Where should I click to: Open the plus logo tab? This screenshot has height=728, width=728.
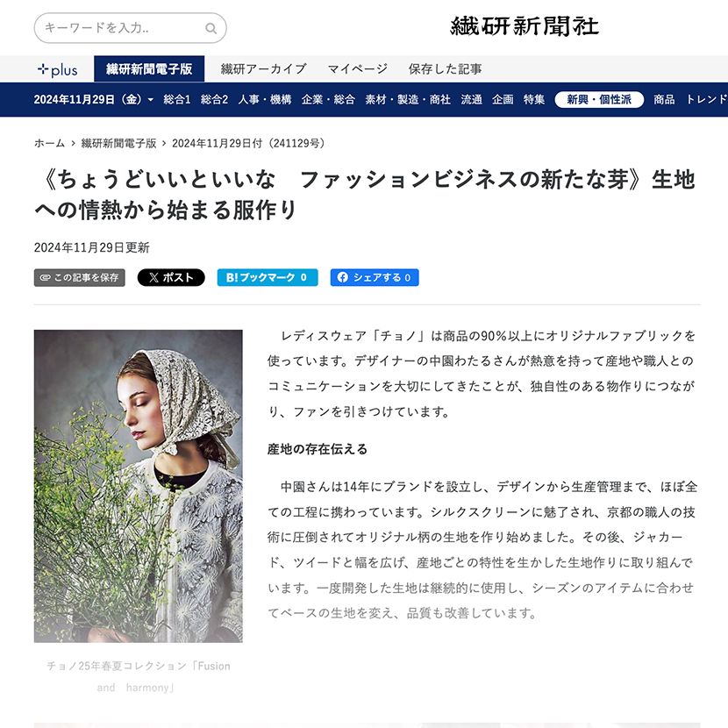point(58,69)
